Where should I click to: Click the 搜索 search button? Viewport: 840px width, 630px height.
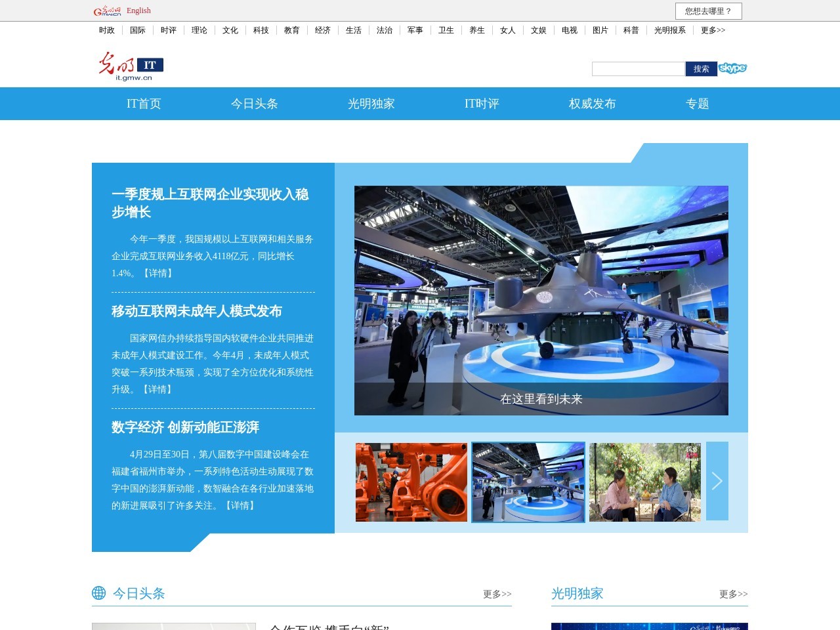(x=702, y=68)
